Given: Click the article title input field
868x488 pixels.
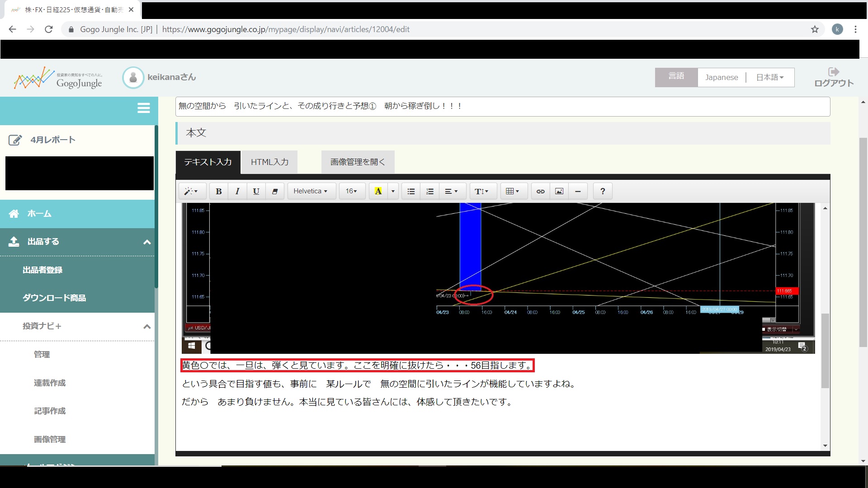Looking at the screenshot, I should point(502,106).
